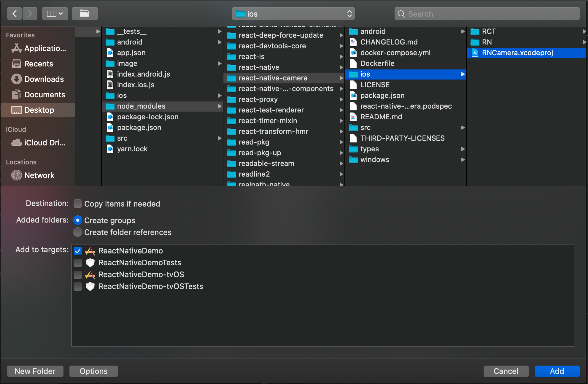Select the RNCamera.xcodeproj file icon
Screen dimensions: 588x384
pyautogui.click(x=475, y=53)
